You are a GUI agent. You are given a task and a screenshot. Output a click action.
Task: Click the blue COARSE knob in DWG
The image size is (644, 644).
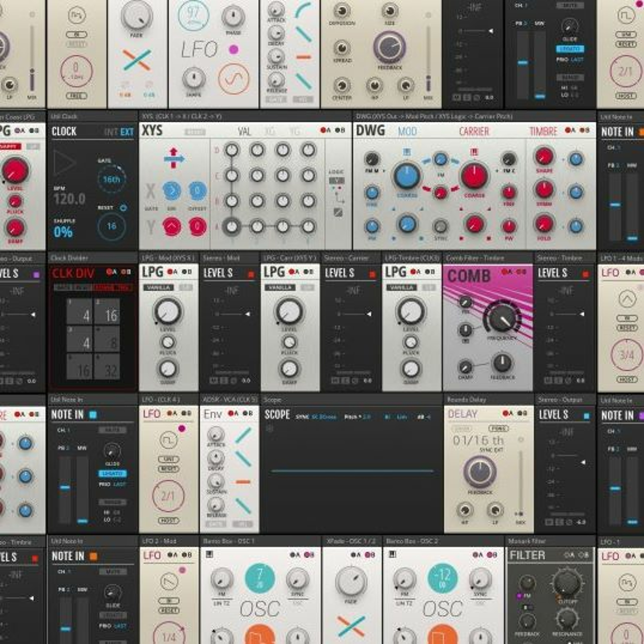point(407,176)
